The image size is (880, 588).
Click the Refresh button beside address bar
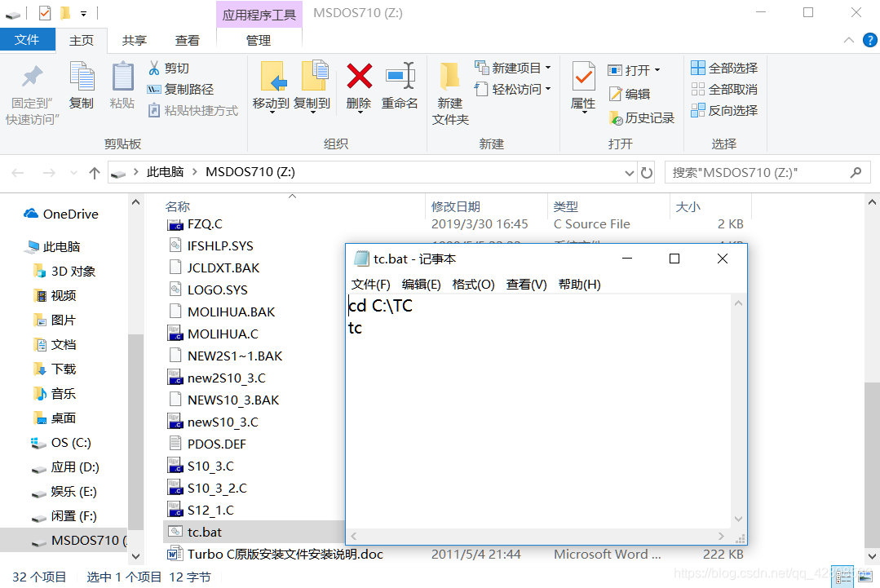pyautogui.click(x=647, y=173)
